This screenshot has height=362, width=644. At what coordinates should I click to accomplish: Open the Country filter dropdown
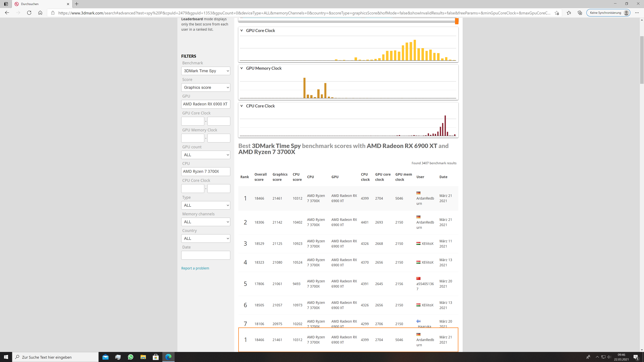[x=205, y=238]
